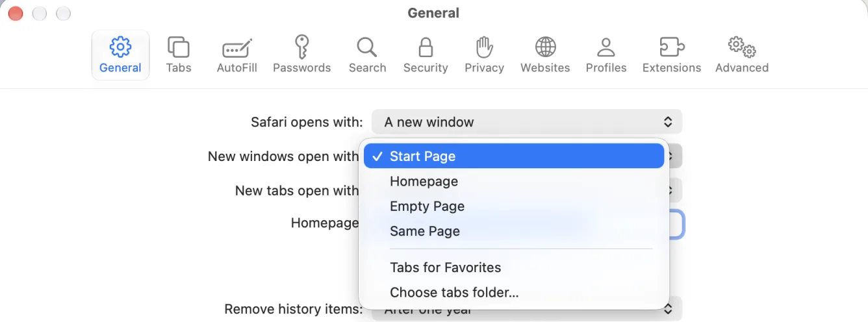Image resolution: width=868 pixels, height=322 pixels.
Task: Open the New tabs open with dropdown arrows
Action: point(674,191)
